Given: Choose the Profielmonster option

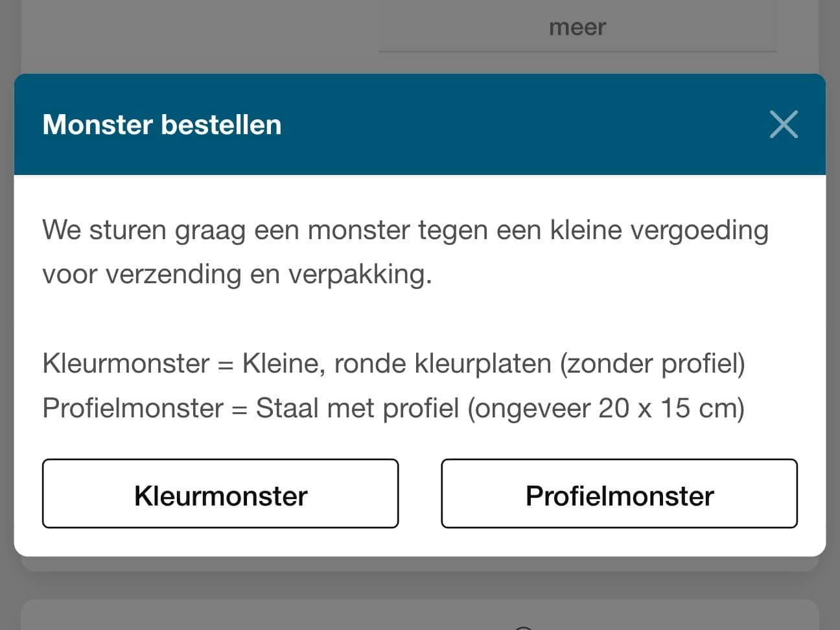Looking at the screenshot, I should click(x=619, y=494).
